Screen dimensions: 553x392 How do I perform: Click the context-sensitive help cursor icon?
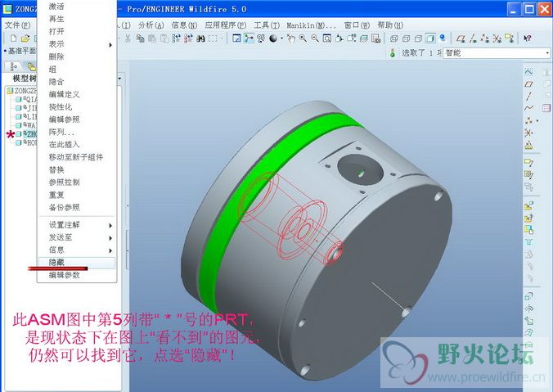click(x=528, y=38)
